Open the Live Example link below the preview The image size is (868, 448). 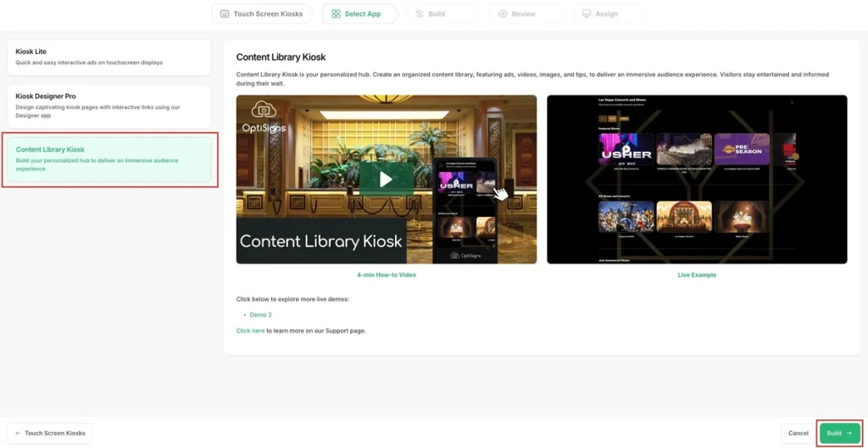coord(697,275)
